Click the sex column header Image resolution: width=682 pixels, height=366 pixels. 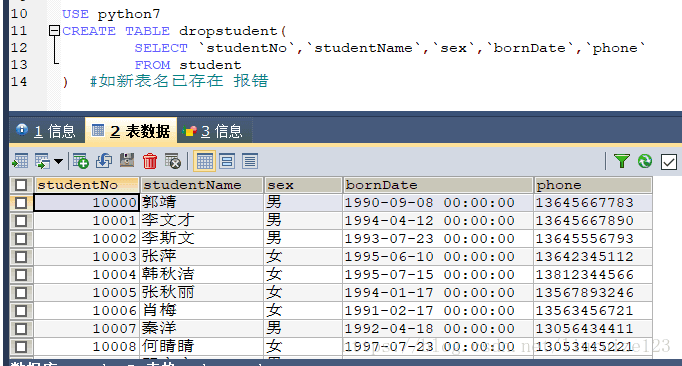(303, 185)
